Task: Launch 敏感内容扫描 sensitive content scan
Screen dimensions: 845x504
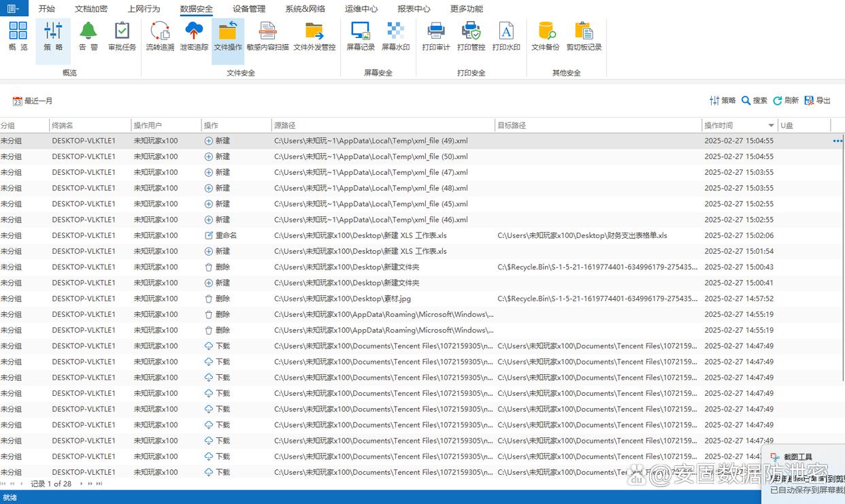Action: click(267, 36)
